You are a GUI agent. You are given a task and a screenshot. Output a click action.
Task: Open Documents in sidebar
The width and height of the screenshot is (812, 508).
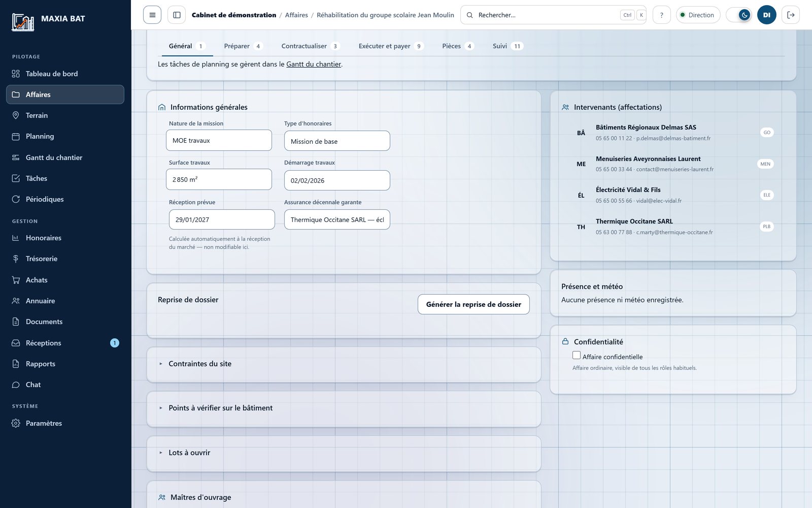tap(65, 322)
